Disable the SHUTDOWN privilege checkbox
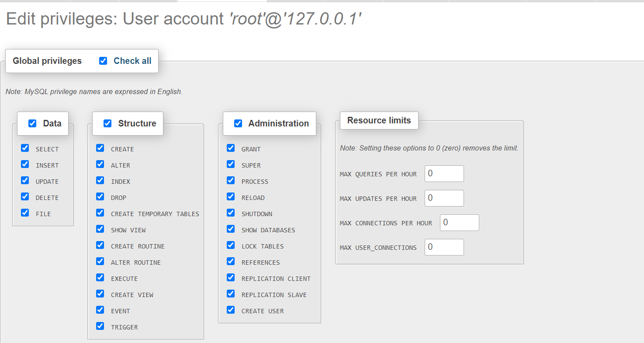Image resolution: width=644 pixels, height=343 pixels. point(231,213)
